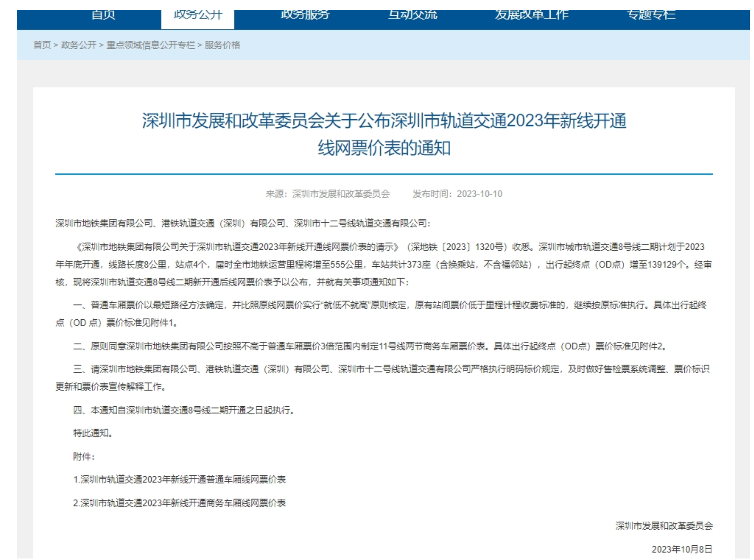Click the source text 来源:深圳市发展和改革委员会
754x560 pixels.
click(x=328, y=194)
